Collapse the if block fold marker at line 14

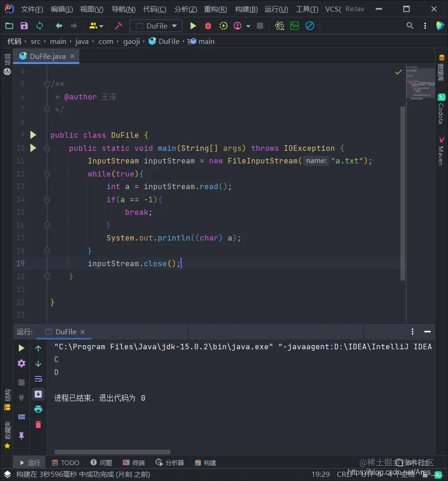(x=47, y=200)
